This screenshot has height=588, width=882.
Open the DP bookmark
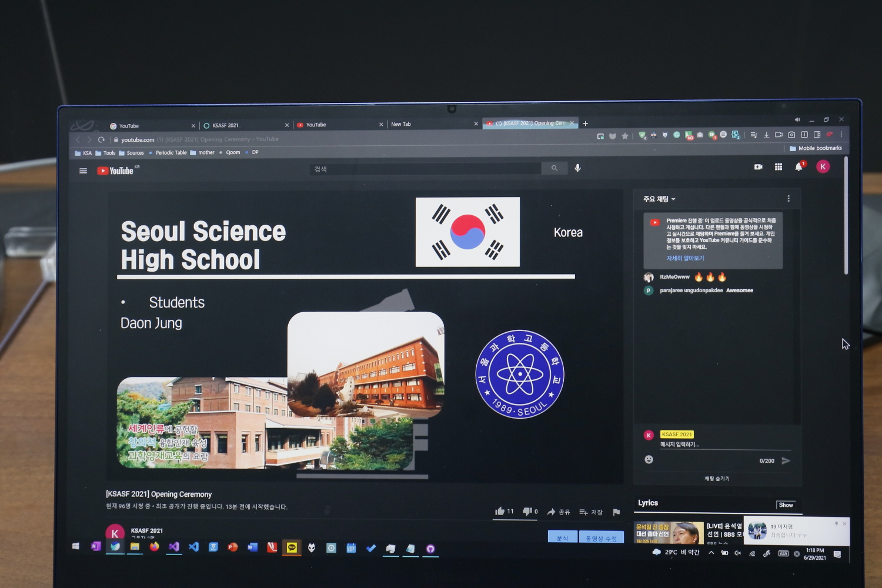[252, 152]
